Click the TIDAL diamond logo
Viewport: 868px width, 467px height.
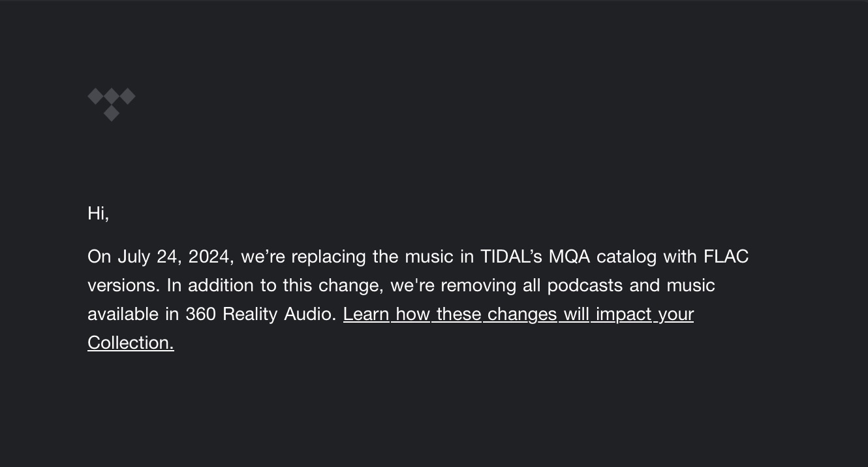112,104
